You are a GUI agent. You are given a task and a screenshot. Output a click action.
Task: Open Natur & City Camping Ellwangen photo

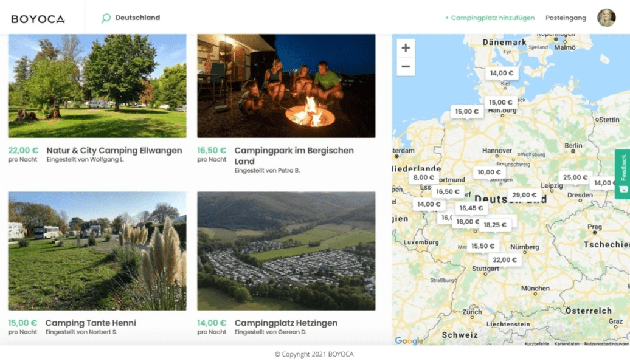pyautogui.click(x=97, y=86)
